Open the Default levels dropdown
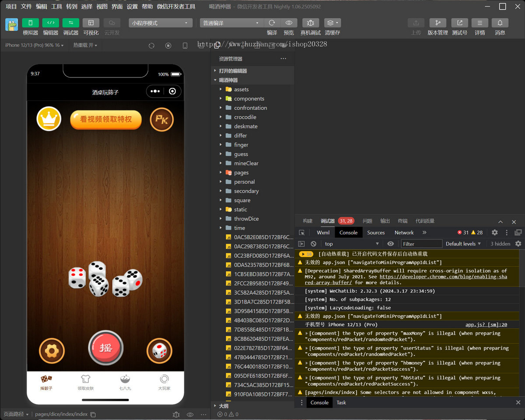Screen dimensions: 525x420 click(463, 244)
